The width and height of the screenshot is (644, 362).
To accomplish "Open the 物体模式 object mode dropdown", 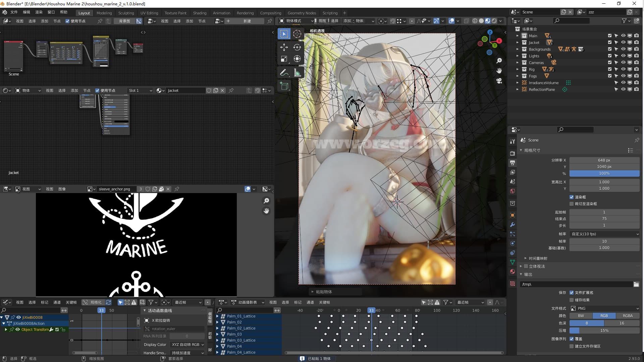I will [297, 21].
